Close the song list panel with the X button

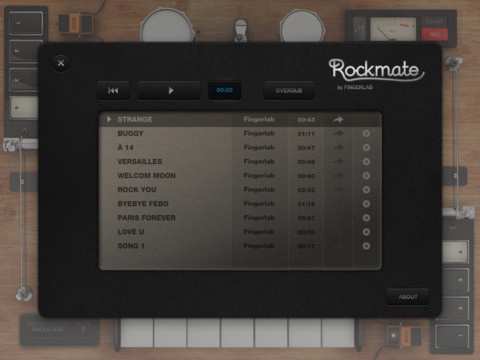click(x=61, y=63)
